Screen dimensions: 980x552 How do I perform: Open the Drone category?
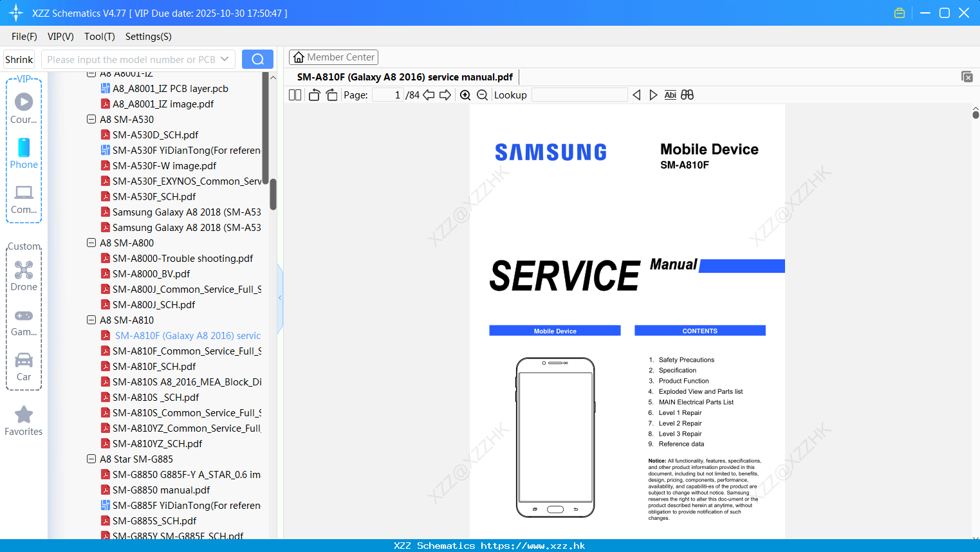point(24,276)
